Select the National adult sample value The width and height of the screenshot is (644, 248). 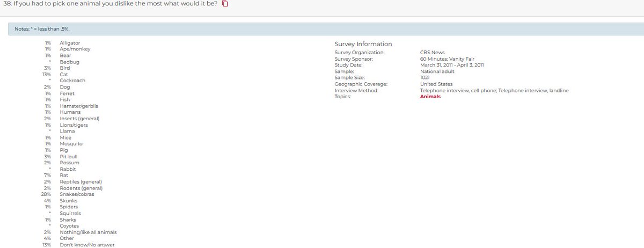[x=437, y=71]
